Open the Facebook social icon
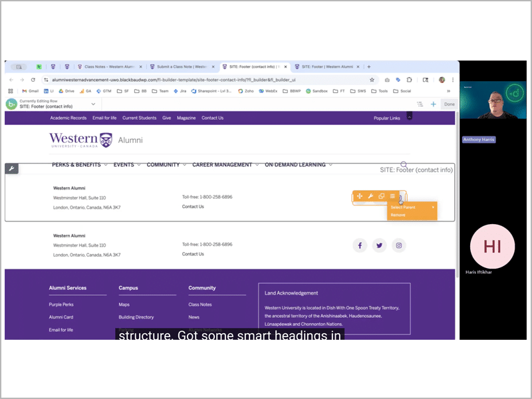 pos(360,245)
